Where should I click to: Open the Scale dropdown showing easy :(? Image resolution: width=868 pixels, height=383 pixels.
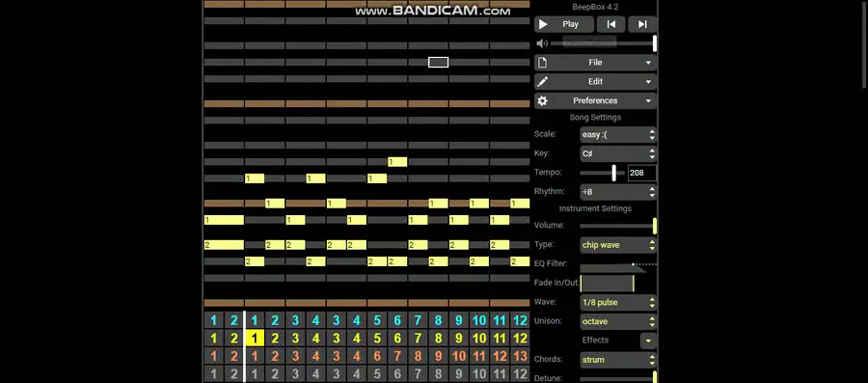618,134
